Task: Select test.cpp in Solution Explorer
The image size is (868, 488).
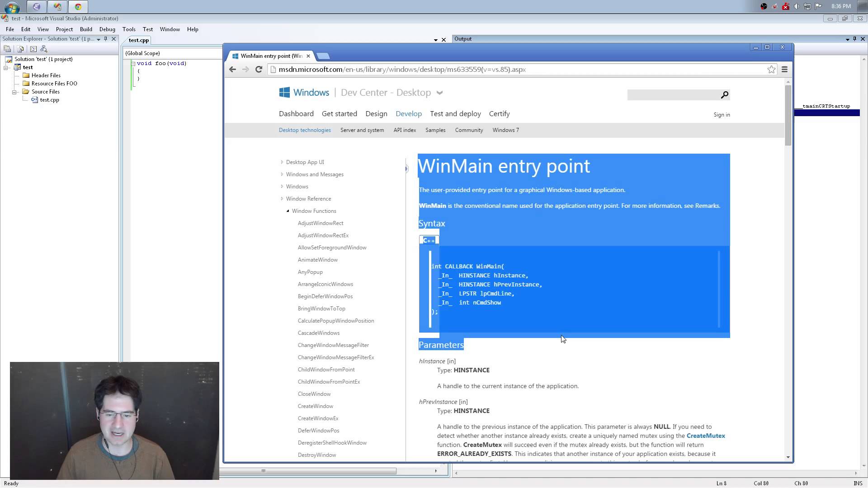Action: (x=49, y=100)
